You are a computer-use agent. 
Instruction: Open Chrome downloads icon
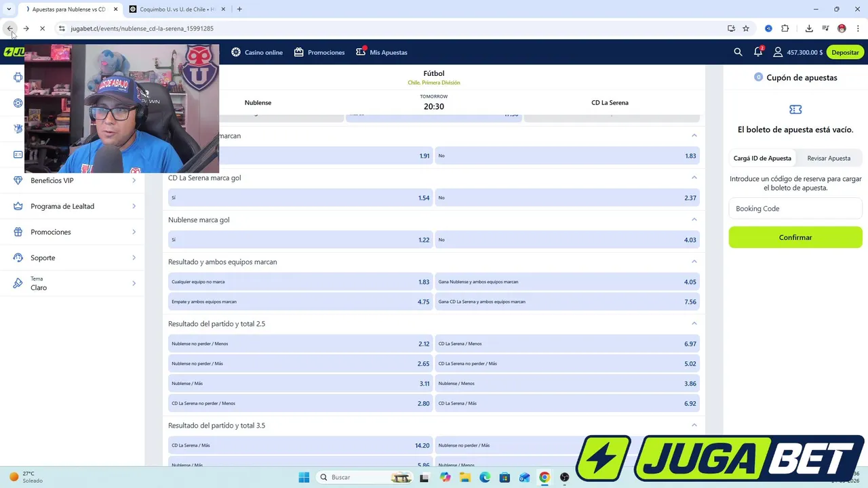(809, 28)
